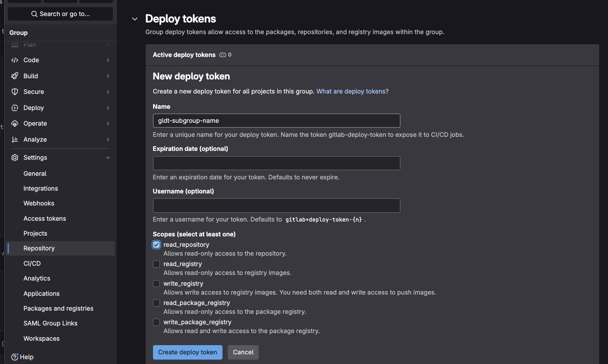Uncheck the read_repository scope
This screenshot has width=608, height=364.
(x=156, y=244)
